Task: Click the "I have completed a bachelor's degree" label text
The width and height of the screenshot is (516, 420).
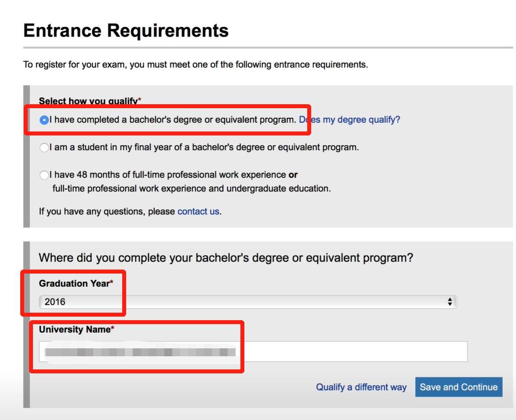Action: (172, 120)
